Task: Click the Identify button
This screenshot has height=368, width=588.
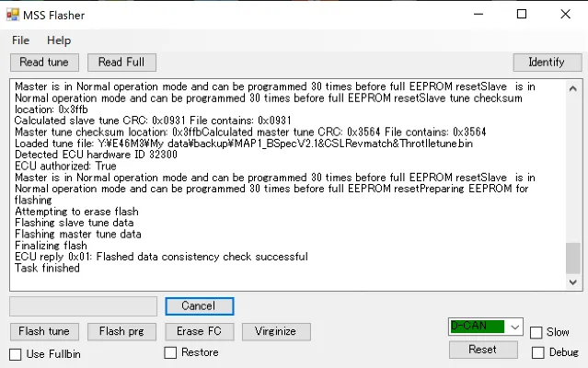Action: [548, 63]
